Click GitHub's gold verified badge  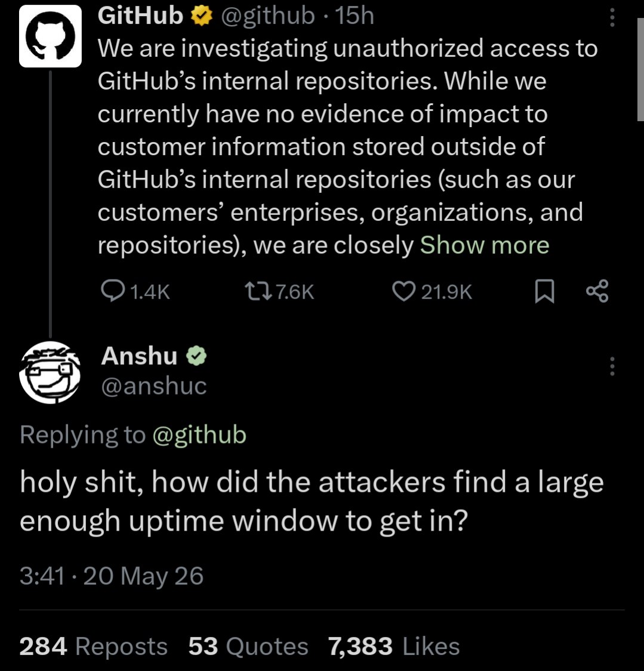(x=201, y=16)
